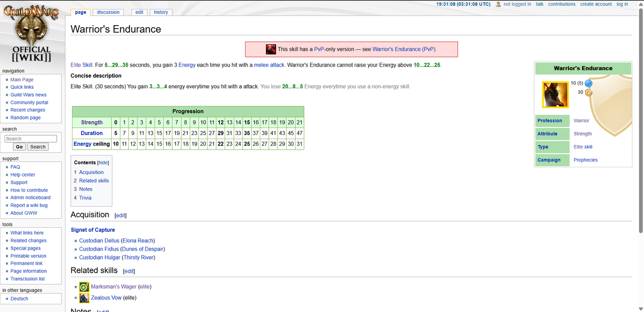Open Related changes in the tools sidebar
Image resolution: width=644 pixels, height=312 pixels.
[x=29, y=240]
